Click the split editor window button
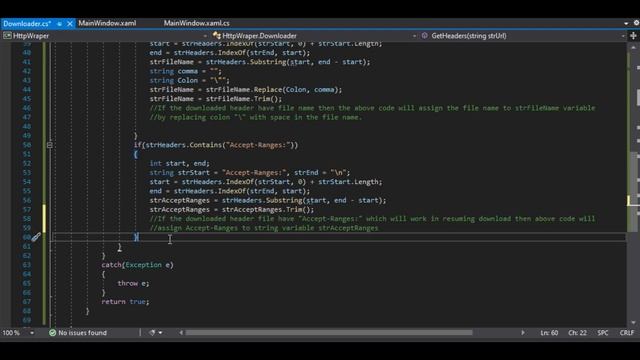640x360 pixels. (x=633, y=36)
